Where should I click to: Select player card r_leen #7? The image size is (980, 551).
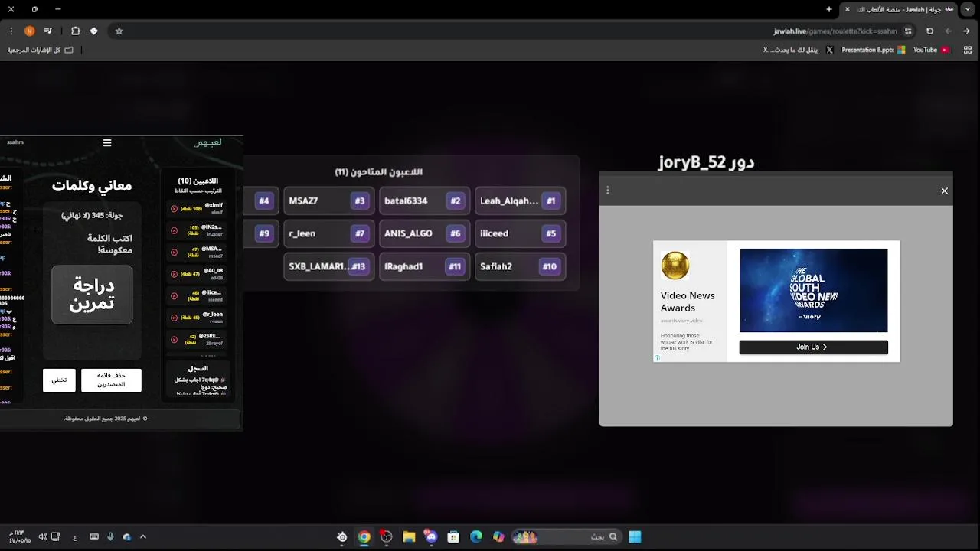click(x=328, y=233)
